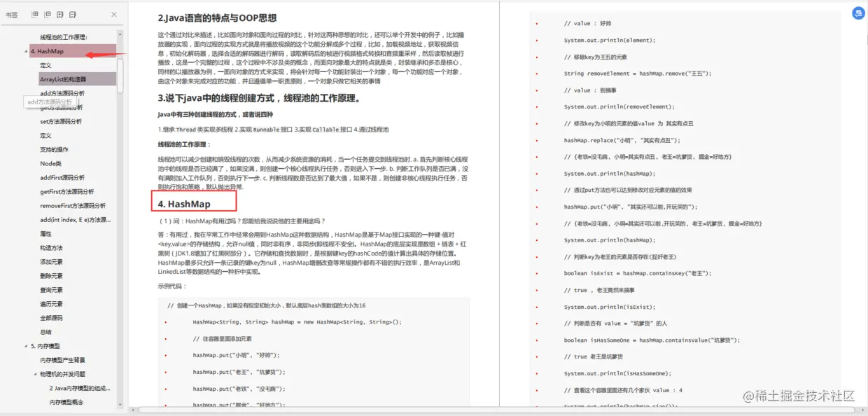Click the heading 2.Java语言的特点与OOP思想
Image resolution: width=868 pixels, height=416 pixels.
coord(217,18)
